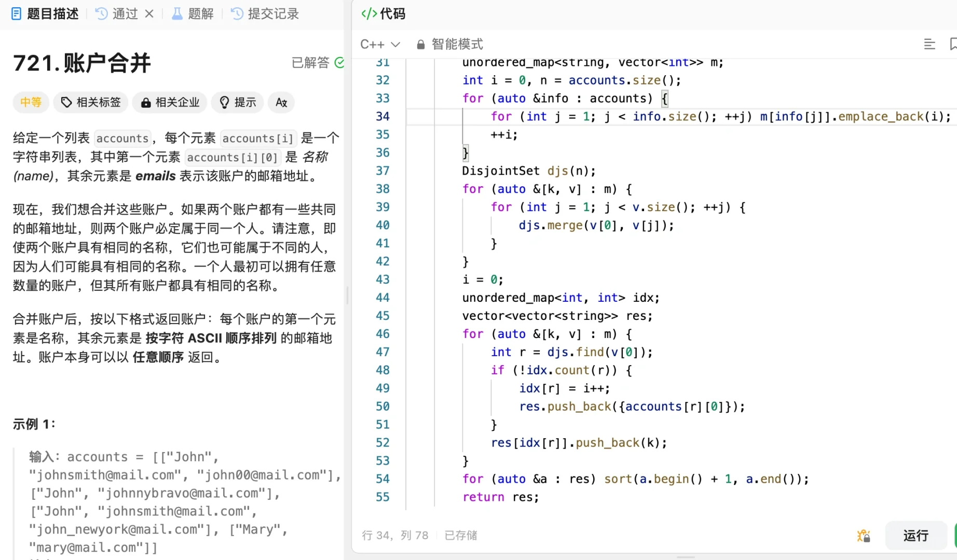Image resolution: width=957 pixels, height=560 pixels.
Task: Click the 运行 run button
Action: pos(915,536)
